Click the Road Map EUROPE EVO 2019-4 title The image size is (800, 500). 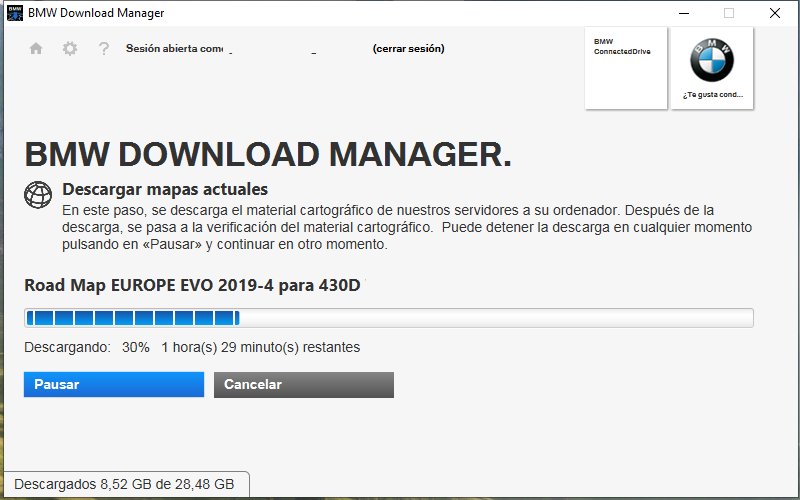192,285
